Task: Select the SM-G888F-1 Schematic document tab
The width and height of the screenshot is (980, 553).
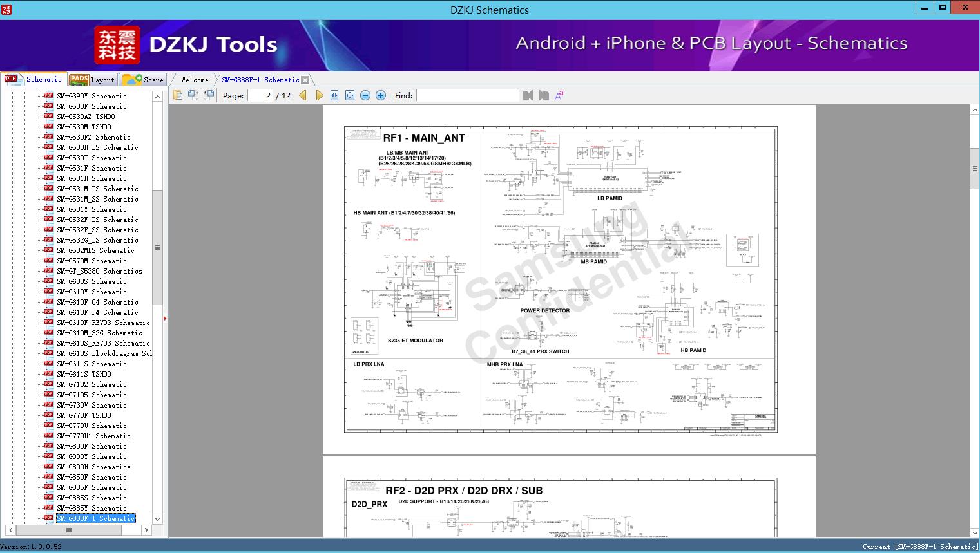Action: pos(260,80)
